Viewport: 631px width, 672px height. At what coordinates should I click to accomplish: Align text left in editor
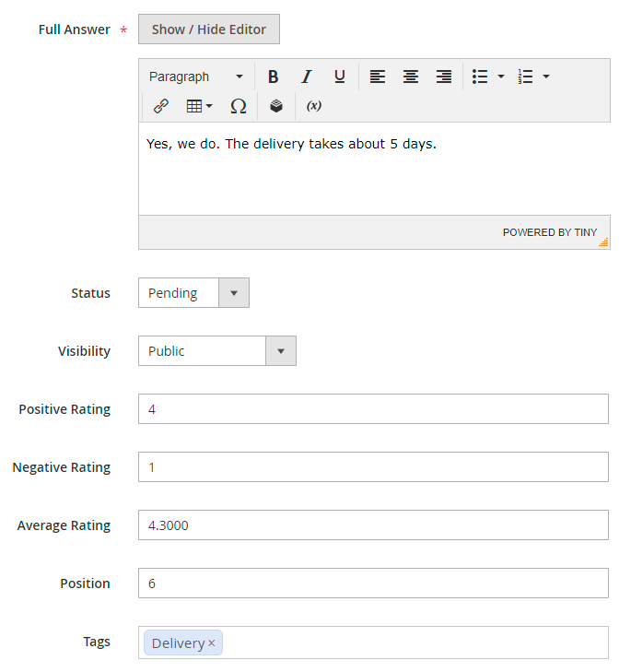[378, 77]
